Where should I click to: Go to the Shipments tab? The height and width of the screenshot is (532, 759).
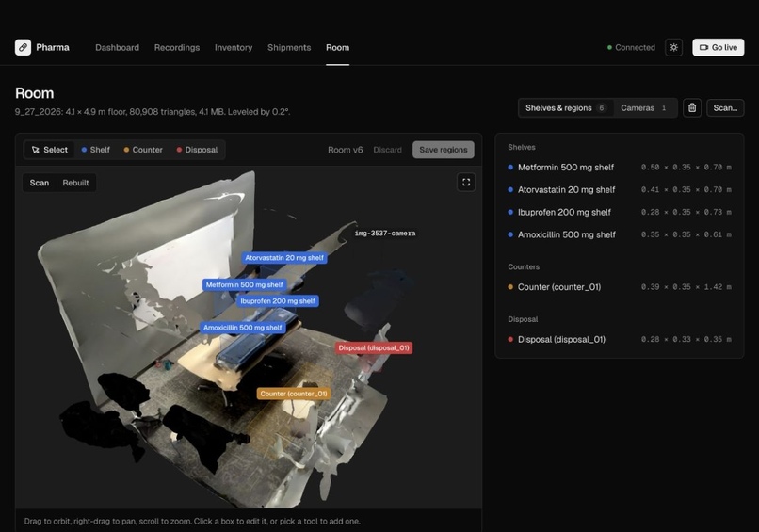click(289, 47)
